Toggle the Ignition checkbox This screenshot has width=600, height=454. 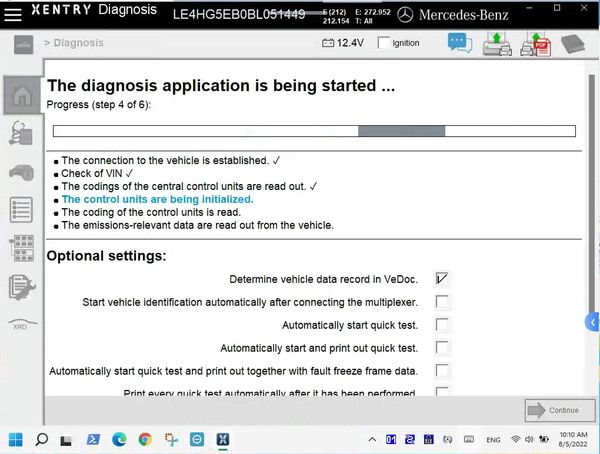tap(383, 42)
